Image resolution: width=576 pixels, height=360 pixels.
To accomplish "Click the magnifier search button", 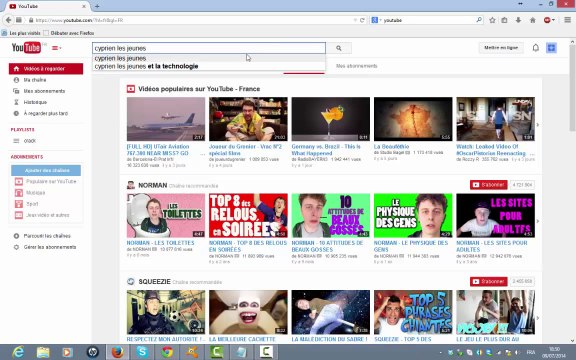I will click(339, 48).
